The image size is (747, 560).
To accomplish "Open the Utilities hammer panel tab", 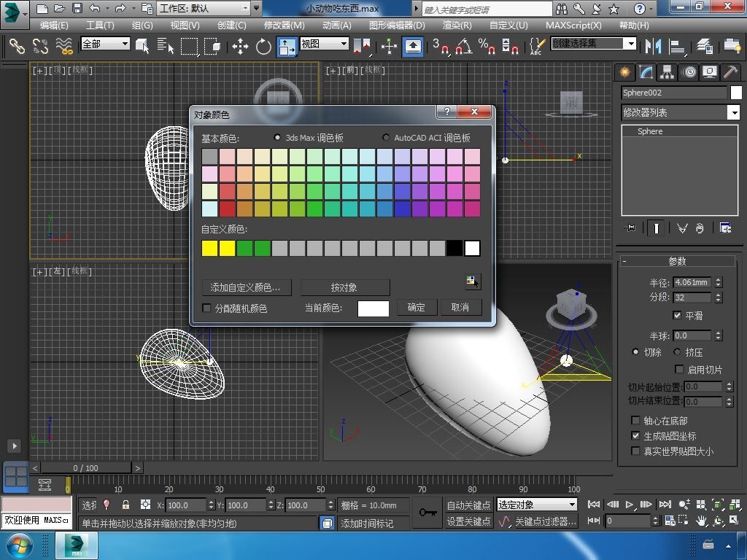I will tap(730, 72).
